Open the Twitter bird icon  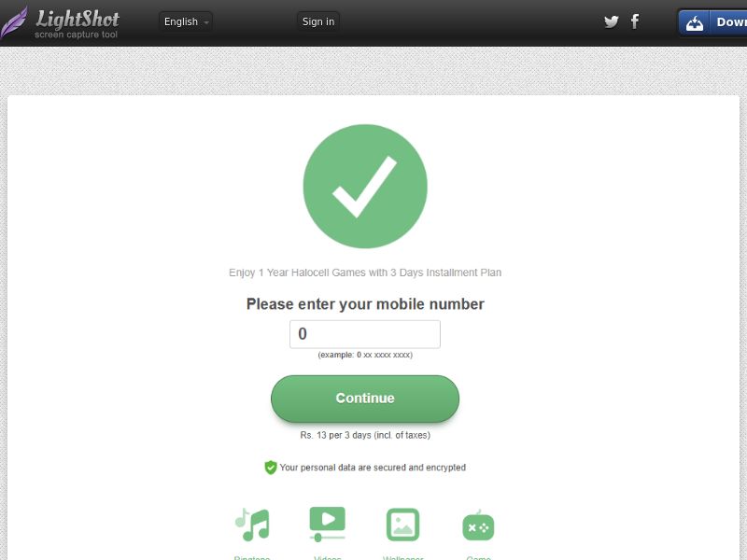[x=612, y=21]
